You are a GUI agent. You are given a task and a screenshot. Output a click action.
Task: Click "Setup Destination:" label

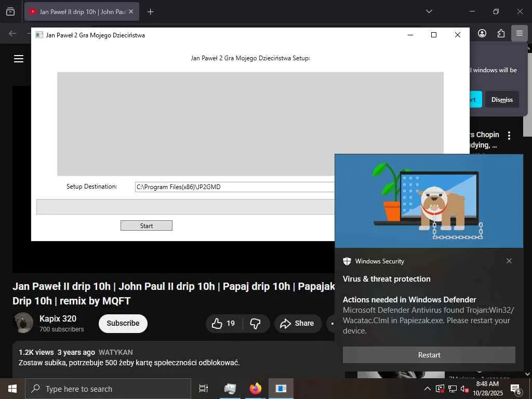point(91,187)
